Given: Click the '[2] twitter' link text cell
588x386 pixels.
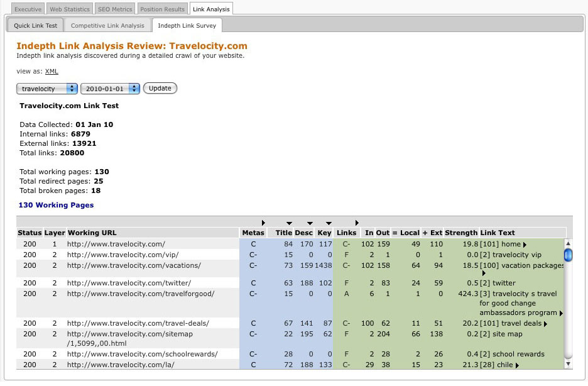Looking at the screenshot, I should pos(498,283).
